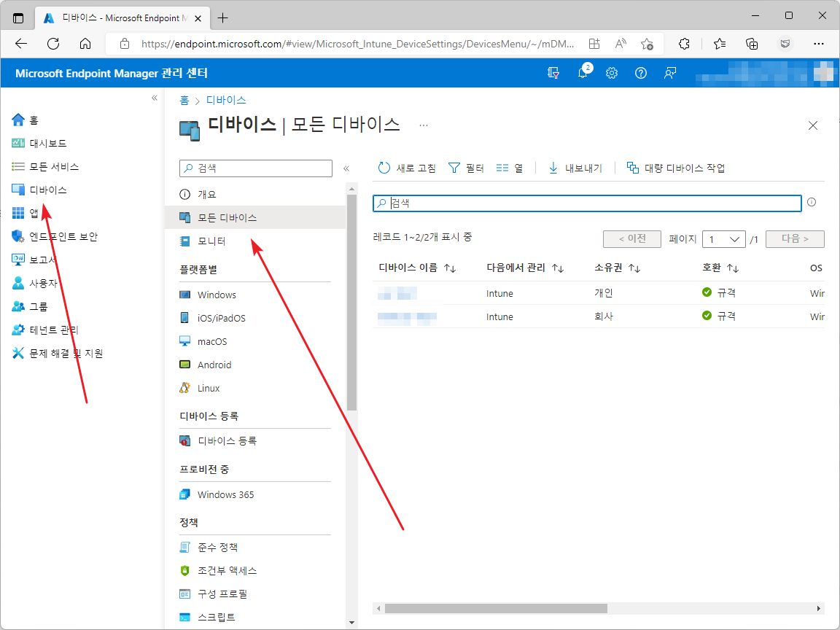Open 보고서 in the left navigation
The width and height of the screenshot is (840, 630).
click(x=34, y=260)
